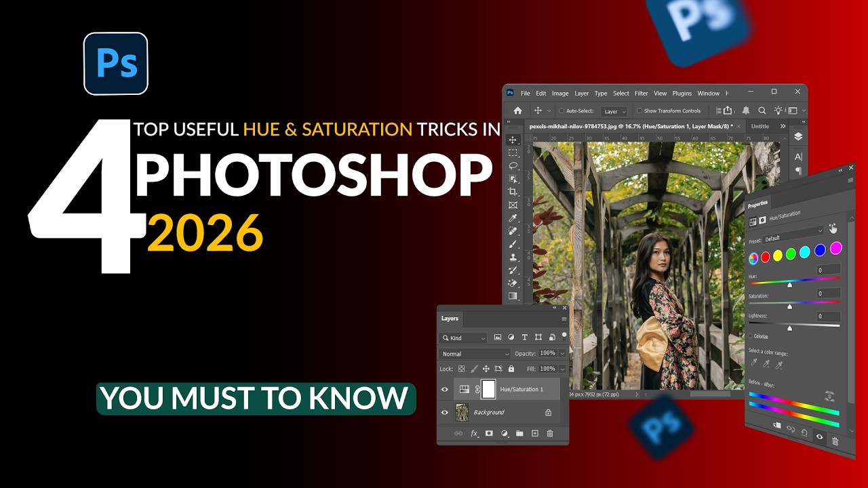Select the Eyedropper tool
868x488 pixels.
(x=513, y=218)
